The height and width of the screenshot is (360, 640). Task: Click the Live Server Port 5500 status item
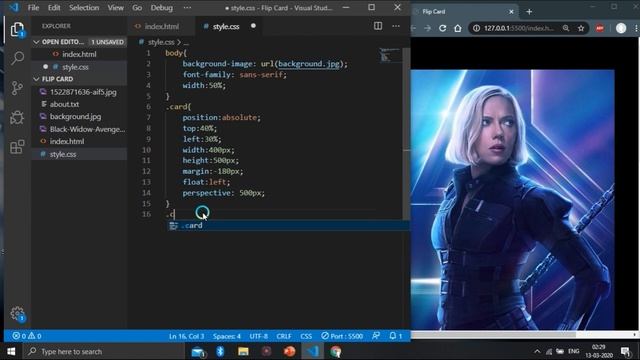click(x=342, y=336)
